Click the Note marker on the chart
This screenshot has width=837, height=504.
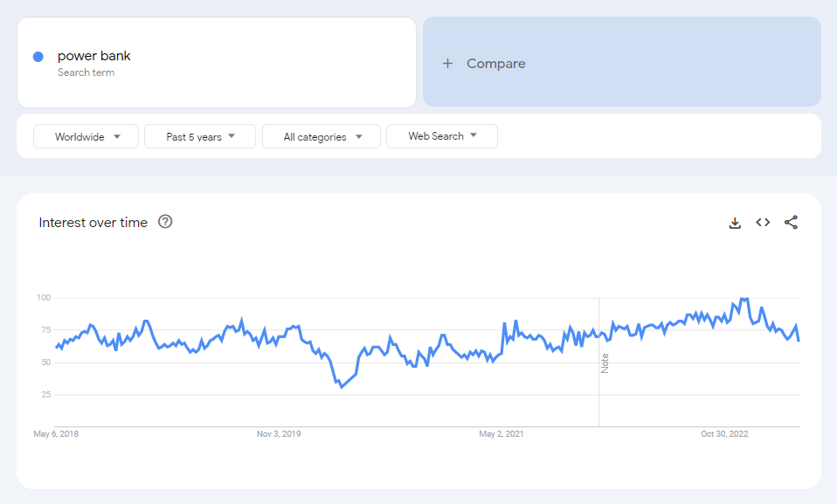pyautogui.click(x=605, y=363)
